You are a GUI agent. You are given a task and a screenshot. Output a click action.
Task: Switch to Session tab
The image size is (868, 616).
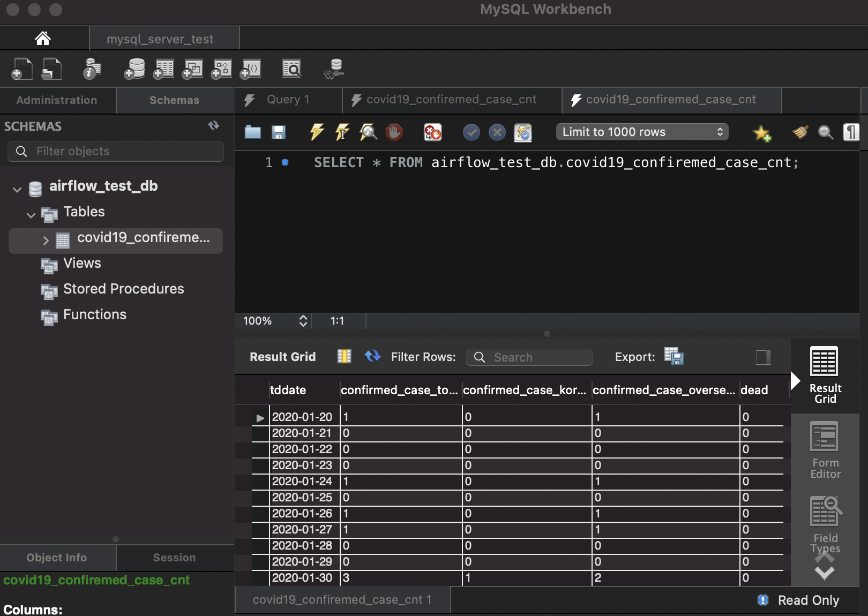click(x=174, y=558)
